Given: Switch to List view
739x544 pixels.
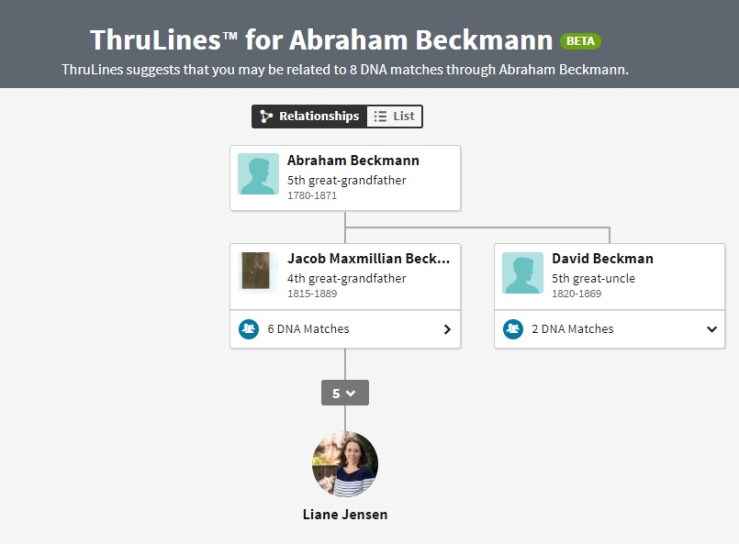Looking at the screenshot, I should [x=395, y=117].
